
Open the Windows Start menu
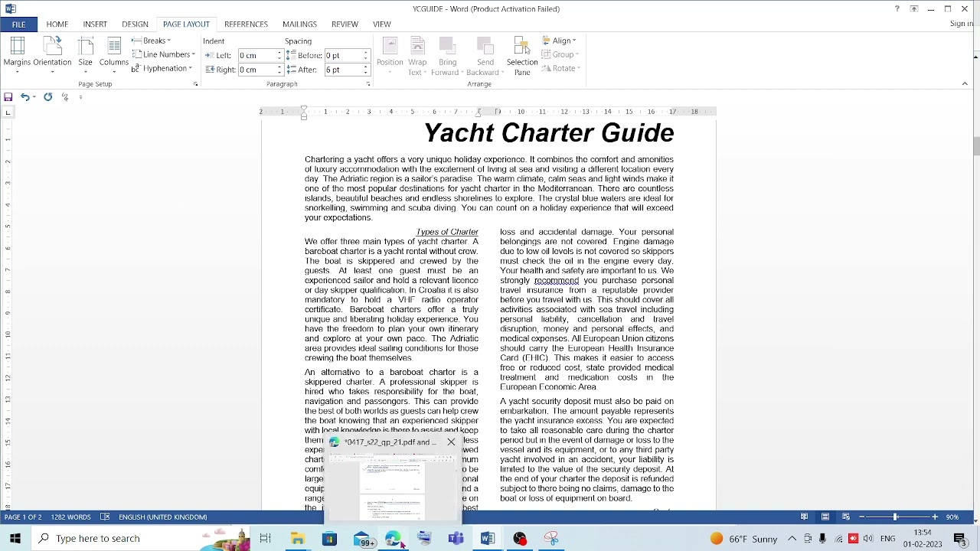click(x=15, y=539)
